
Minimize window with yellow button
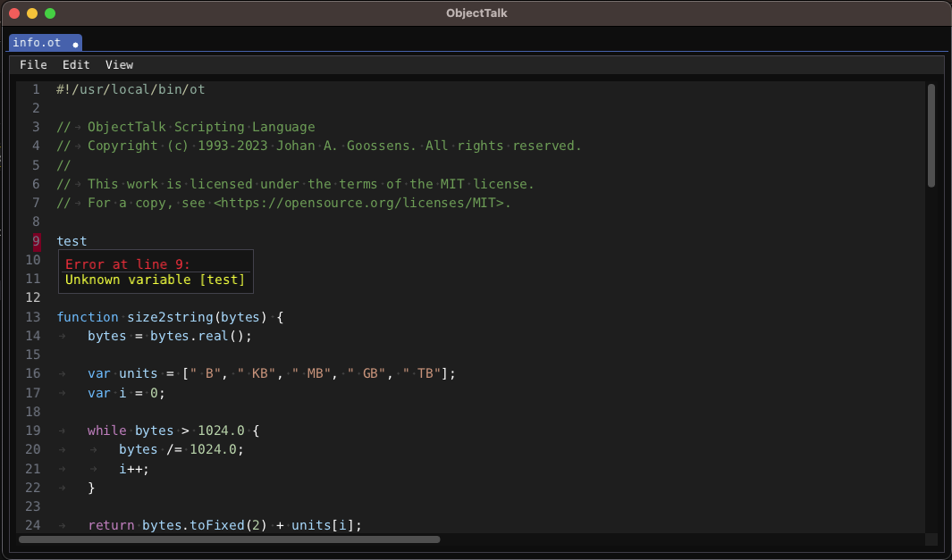click(x=32, y=13)
